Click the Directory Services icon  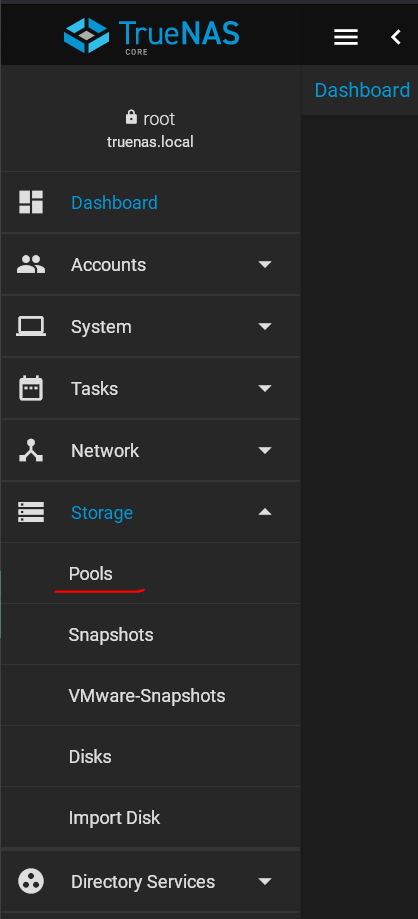[x=31, y=881]
